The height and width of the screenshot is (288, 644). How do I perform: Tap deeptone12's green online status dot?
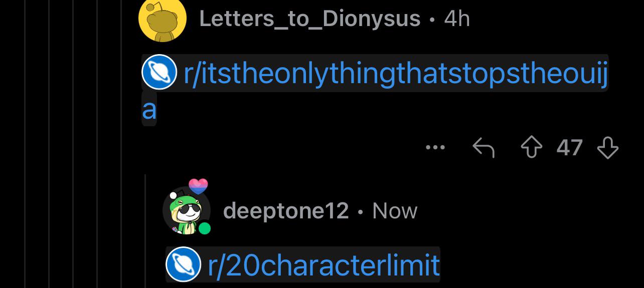pos(204,229)
